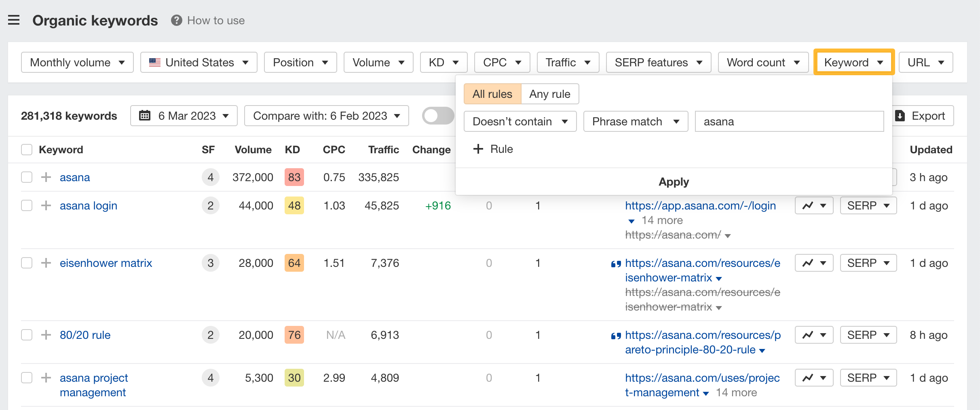The image size is (980, 410).
Task: Open the CPC filter dropdown
Action: point(502,62)
